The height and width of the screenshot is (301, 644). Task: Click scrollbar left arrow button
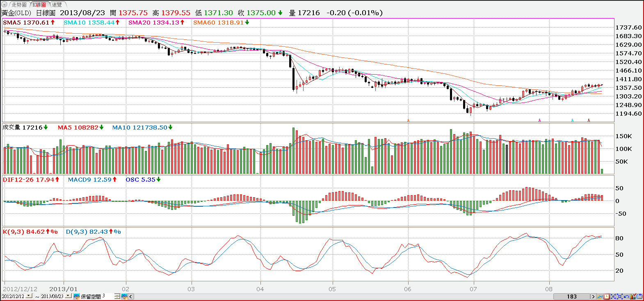pyautogui.click(x=131, y=296)
